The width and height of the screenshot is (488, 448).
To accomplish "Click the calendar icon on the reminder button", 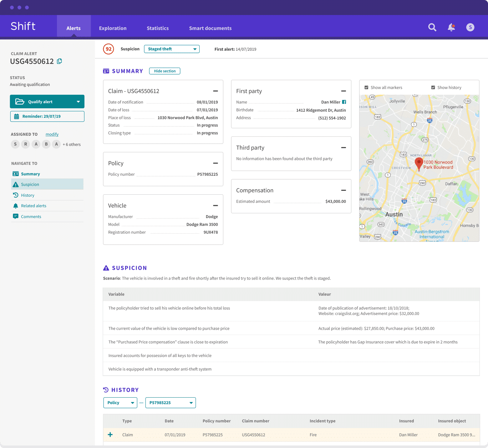I will (x=17, y=116).
